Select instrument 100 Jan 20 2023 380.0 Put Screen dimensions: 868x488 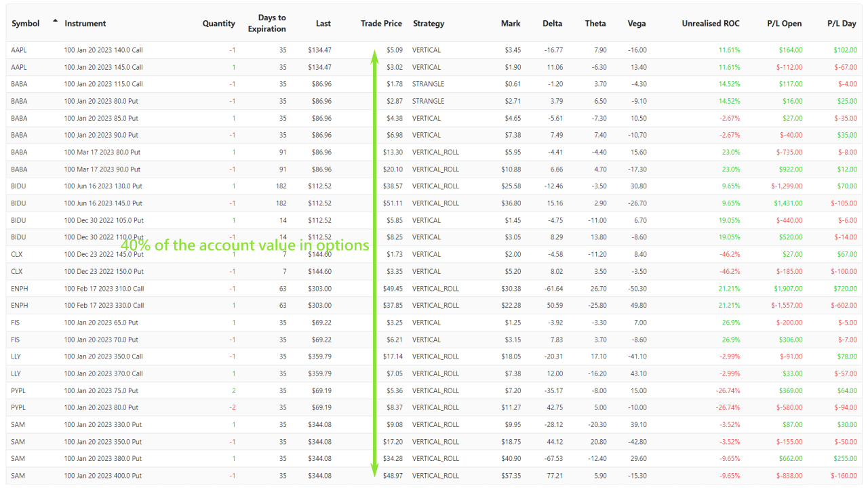click(103, 458)
